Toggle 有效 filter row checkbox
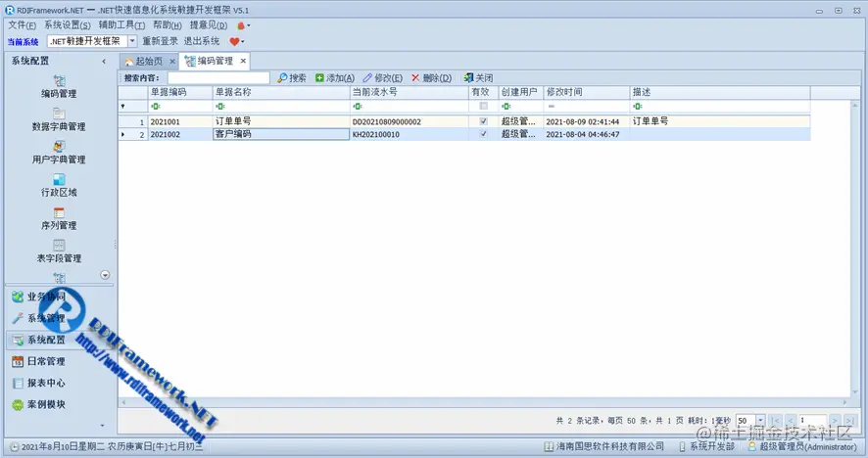 click(x=483, y=106)
